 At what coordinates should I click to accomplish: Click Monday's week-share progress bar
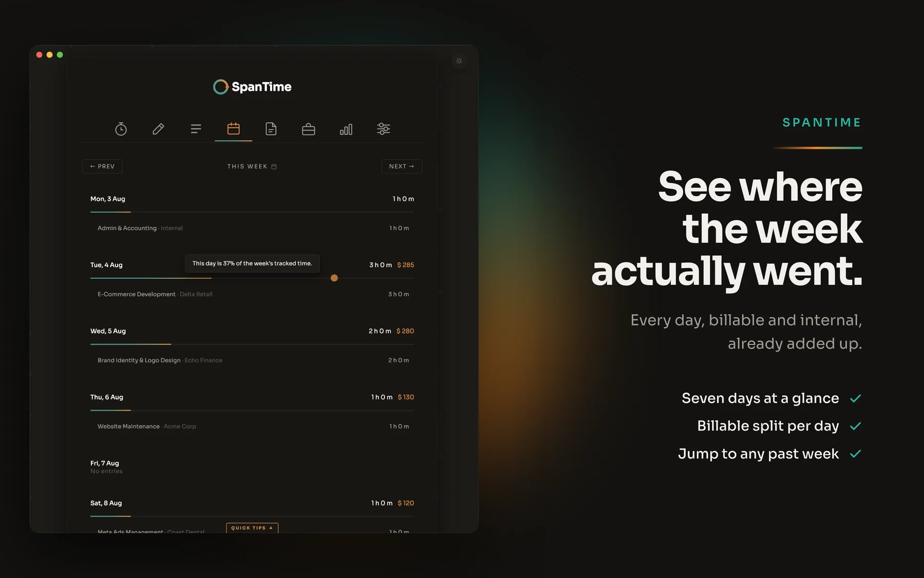pyautogui.click(x=252, y=212)
